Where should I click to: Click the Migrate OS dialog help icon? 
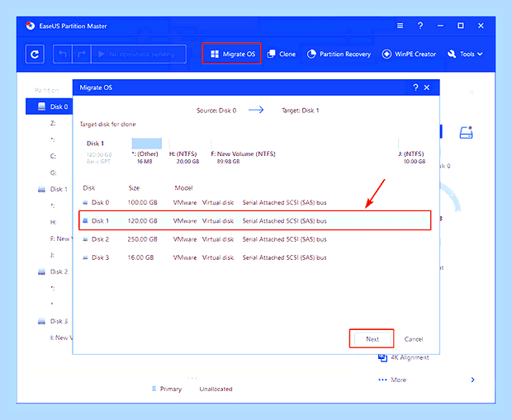[415, 87]
